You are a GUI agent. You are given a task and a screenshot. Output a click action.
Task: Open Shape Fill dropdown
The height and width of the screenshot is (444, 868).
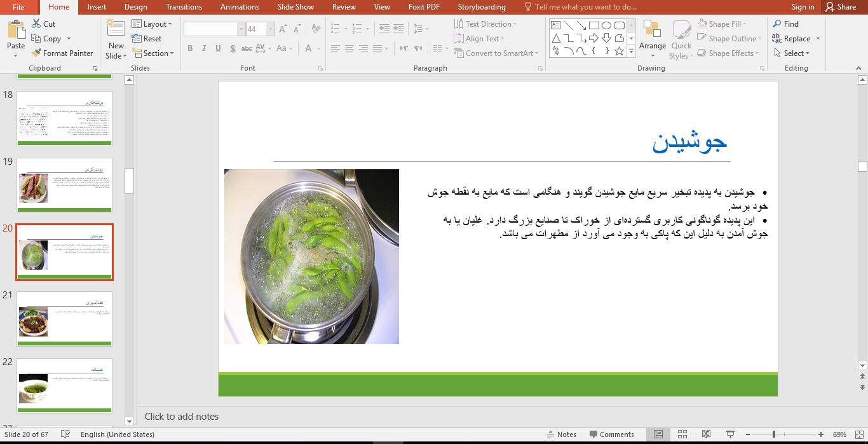[722, 24]
